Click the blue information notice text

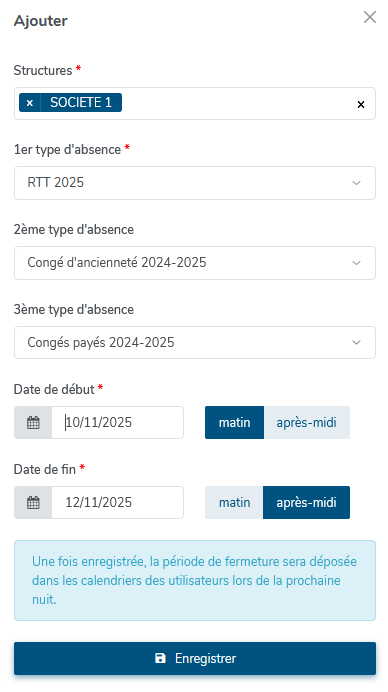pos(195,580)
